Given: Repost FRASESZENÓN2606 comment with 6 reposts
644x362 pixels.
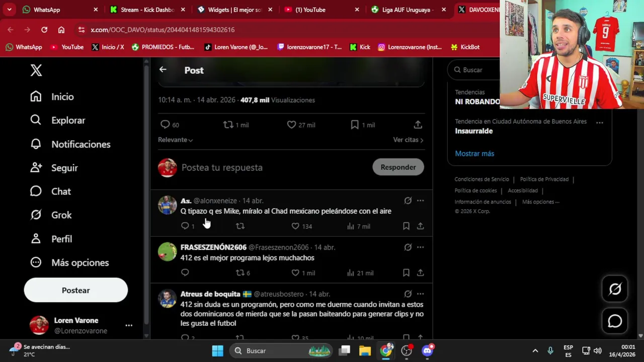Looking at the screenshot, I should (243, 273).
